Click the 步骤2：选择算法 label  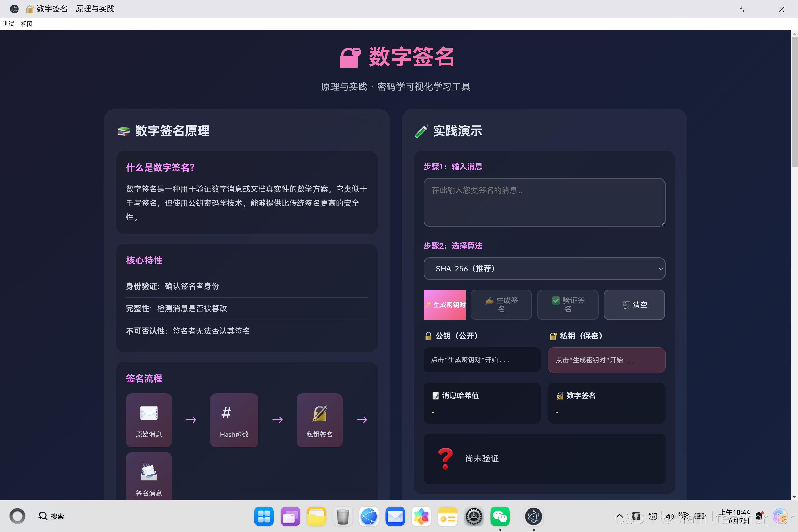[x=453, y=246]
